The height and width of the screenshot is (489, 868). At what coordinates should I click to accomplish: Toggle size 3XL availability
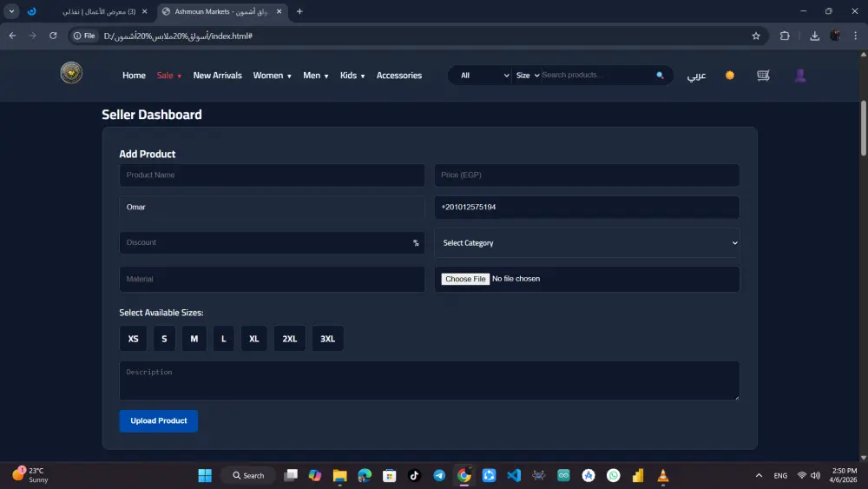click(328, 339)
